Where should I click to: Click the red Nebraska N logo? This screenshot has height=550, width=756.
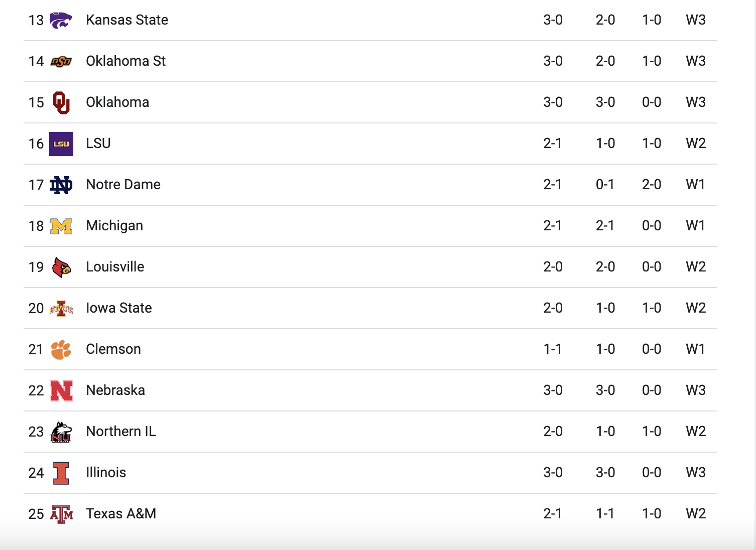[x=61, y=391]
